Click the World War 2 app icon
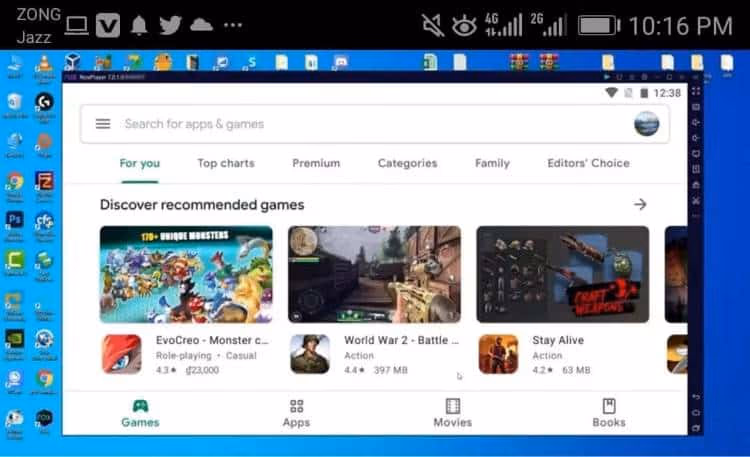Image resolution: width=750 pixels, height=457 pixels. pyautogui.click(x=309, y=354)
